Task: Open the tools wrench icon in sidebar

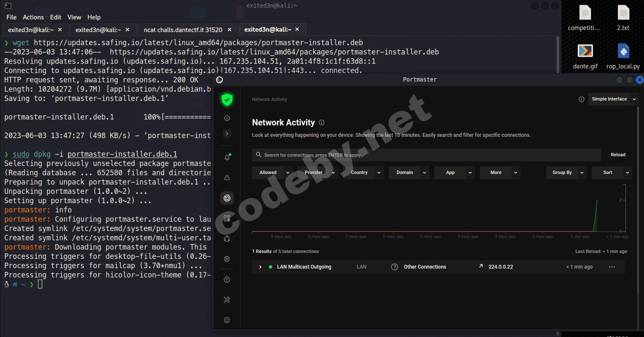Action: pyautogui.click(x=227, y=300)
